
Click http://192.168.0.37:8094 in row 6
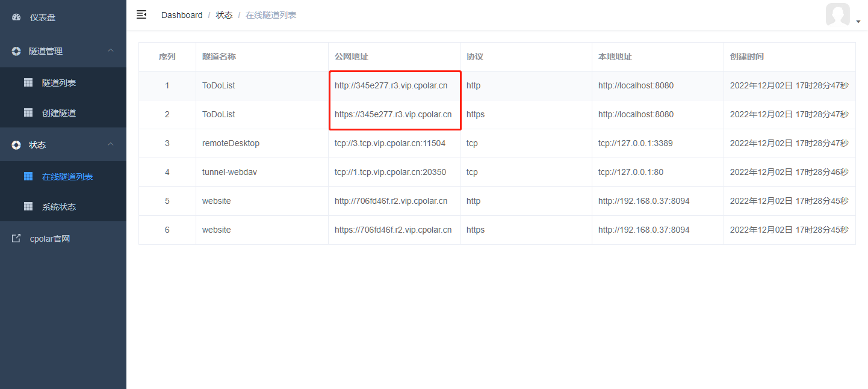click(644, 230)
